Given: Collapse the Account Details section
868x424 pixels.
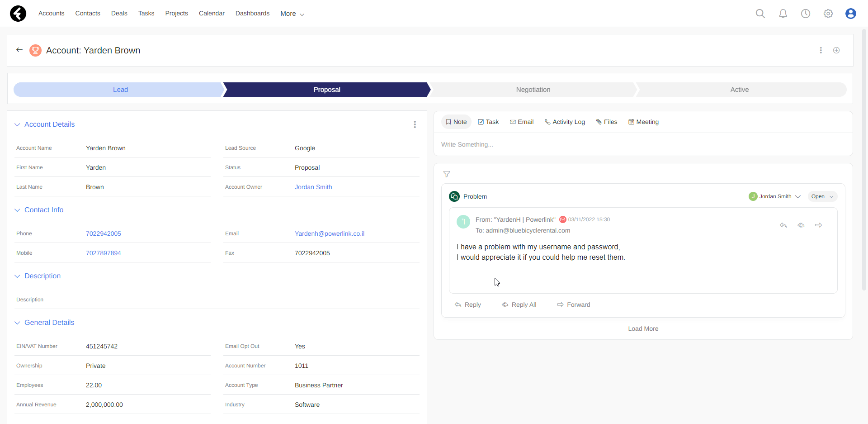Looking at the screenshot, I should (x=17, y=124).
